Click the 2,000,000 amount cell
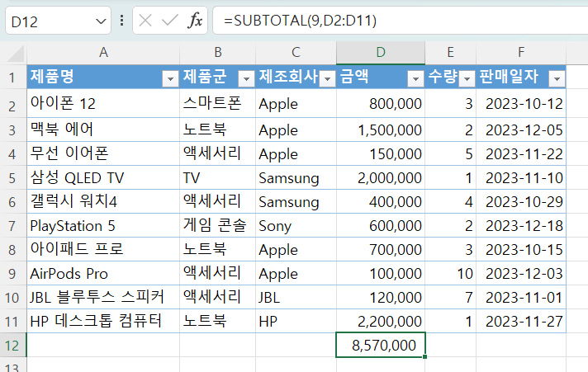This screenshot has height=372, width=588. click(381, 178)
